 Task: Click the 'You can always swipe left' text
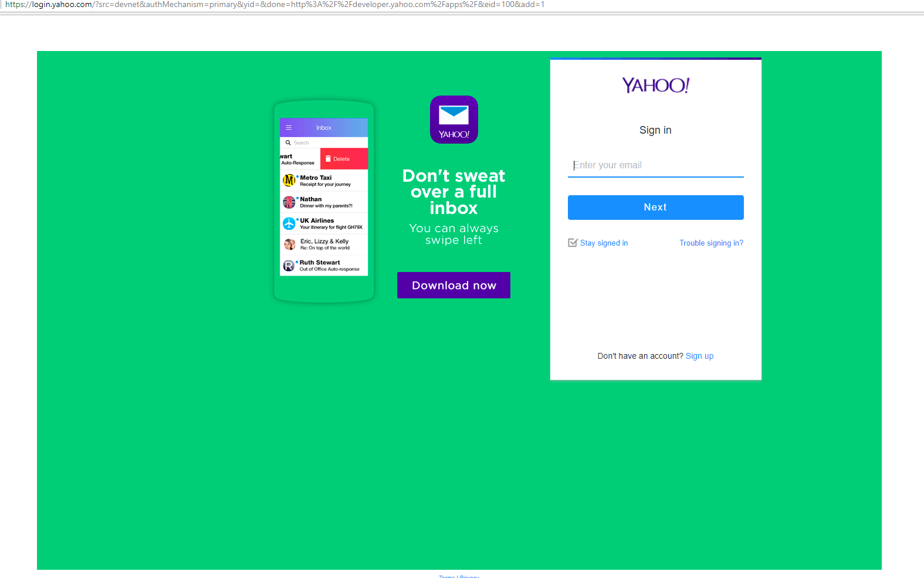[453, 234]
